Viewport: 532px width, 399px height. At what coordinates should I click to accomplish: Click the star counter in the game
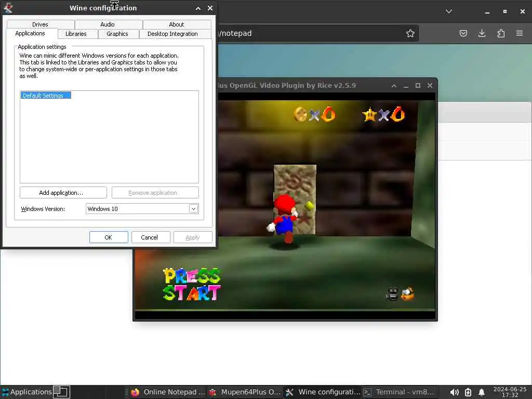pos(384,114)
